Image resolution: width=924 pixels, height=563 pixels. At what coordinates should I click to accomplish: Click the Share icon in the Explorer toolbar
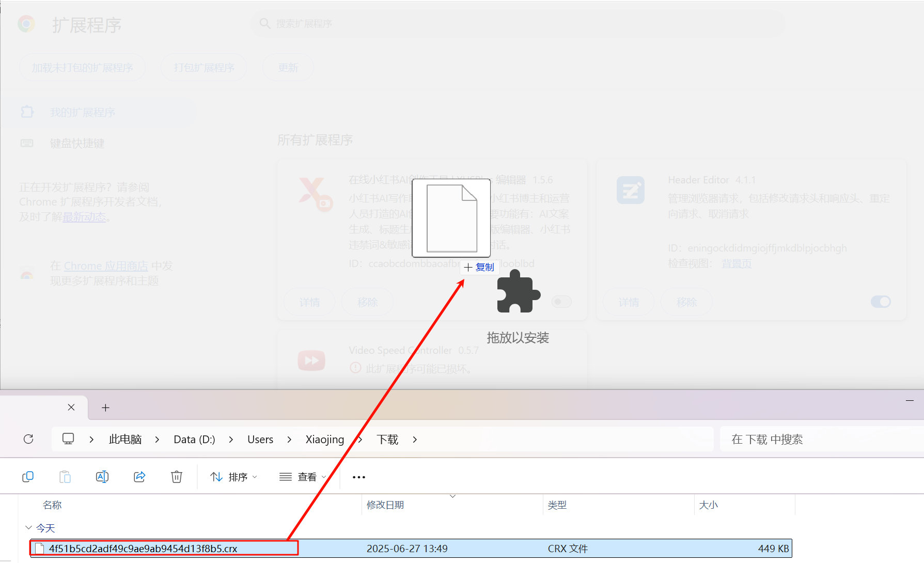pos(139,476)
